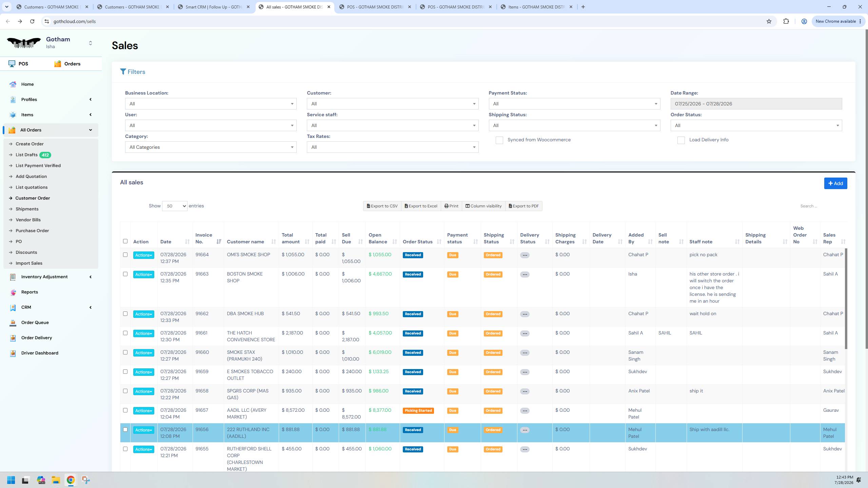Select the row checkbox for invoice 91664
The height and width of the screenshot is (488, 868).
pyautogui.click(x=125, y=255)
